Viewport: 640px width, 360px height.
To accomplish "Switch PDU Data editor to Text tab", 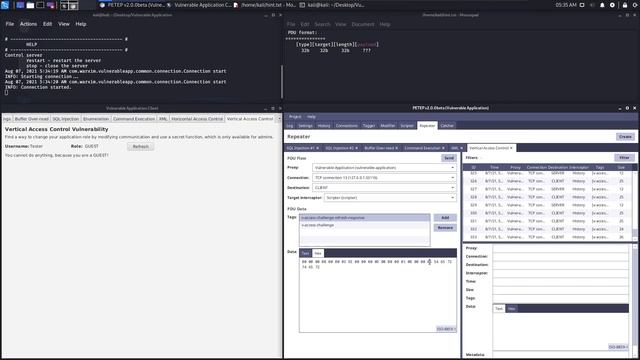I will (305, 253).
